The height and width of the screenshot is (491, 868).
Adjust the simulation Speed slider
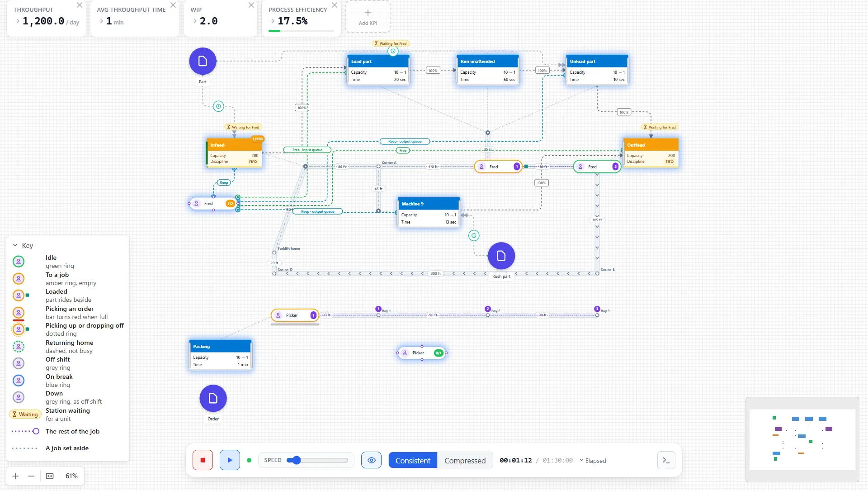317,460
